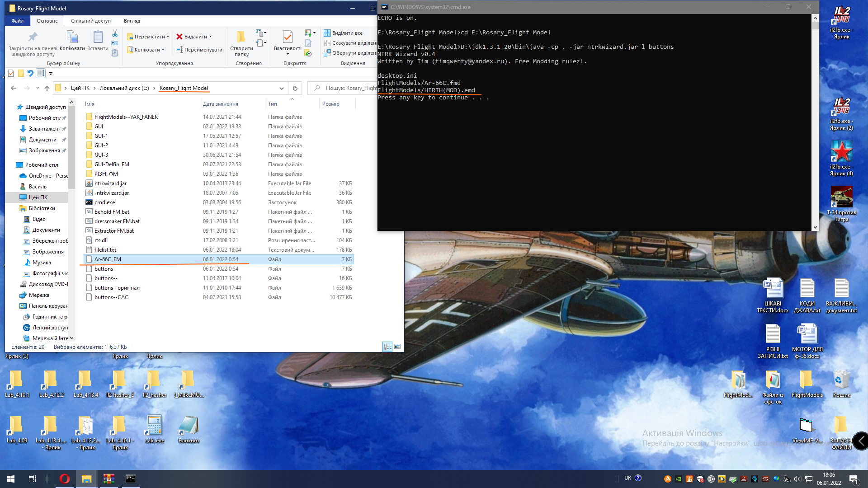This screenshot has height=488, width=868.
Task: Select the GUI-Delfin_FM folder
Action: (x=112, y=164)
